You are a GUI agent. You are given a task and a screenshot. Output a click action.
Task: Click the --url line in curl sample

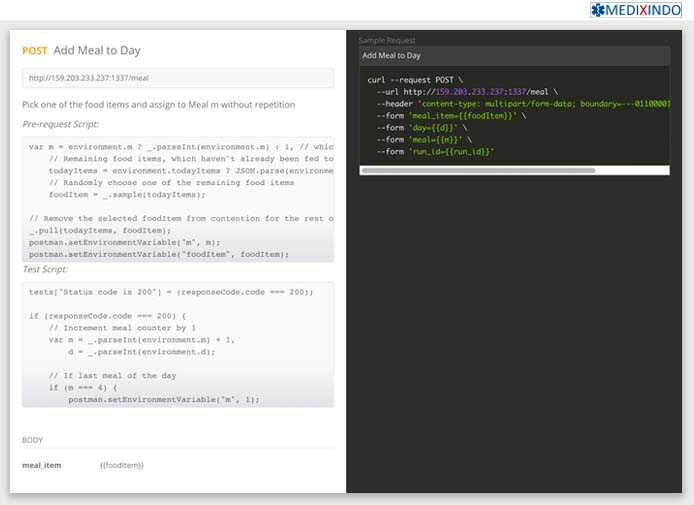467,92
